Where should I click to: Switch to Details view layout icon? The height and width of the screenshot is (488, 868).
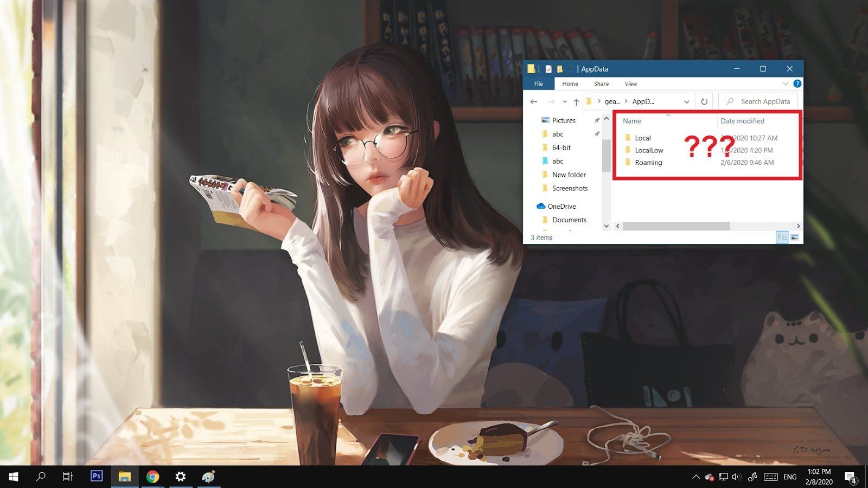coord(782,237)
